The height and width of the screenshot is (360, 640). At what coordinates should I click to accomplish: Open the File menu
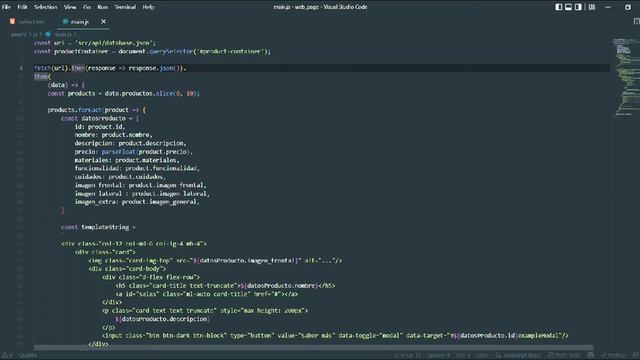point(6,7)
